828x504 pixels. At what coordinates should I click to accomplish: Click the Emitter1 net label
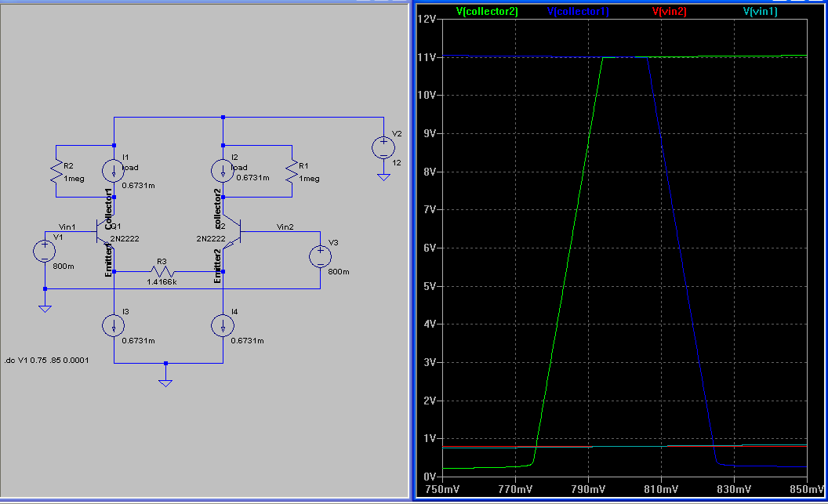tap(109, 260)
